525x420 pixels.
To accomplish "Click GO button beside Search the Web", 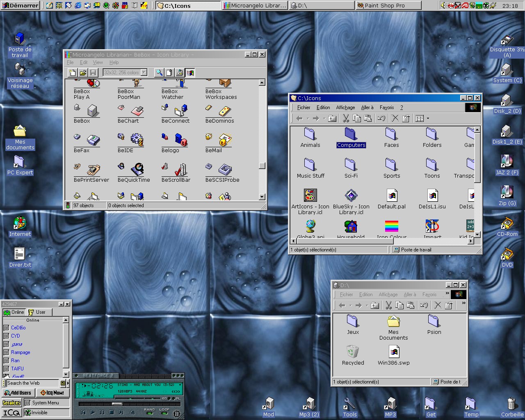I will (63, 383).
